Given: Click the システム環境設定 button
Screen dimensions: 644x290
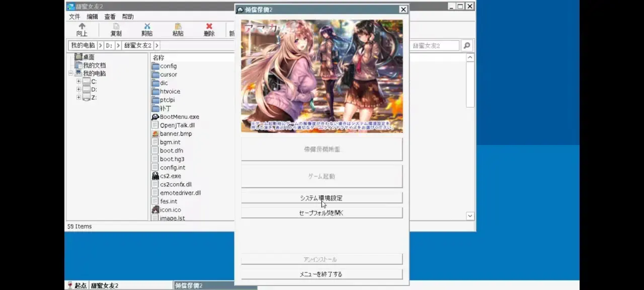Looking at the screenshot, I should point(321,198).
